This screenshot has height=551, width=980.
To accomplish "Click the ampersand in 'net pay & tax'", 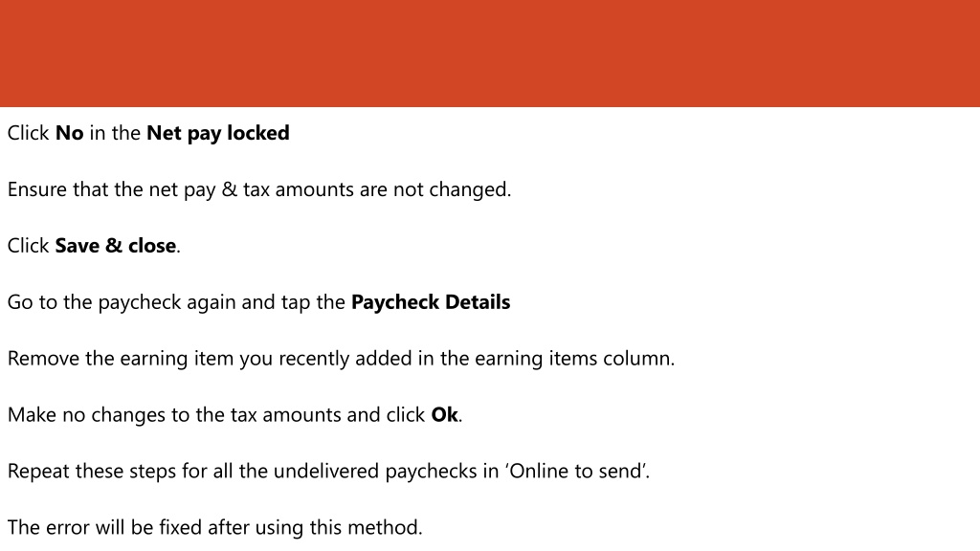I will pyautogui.click(x=230, y=189).
